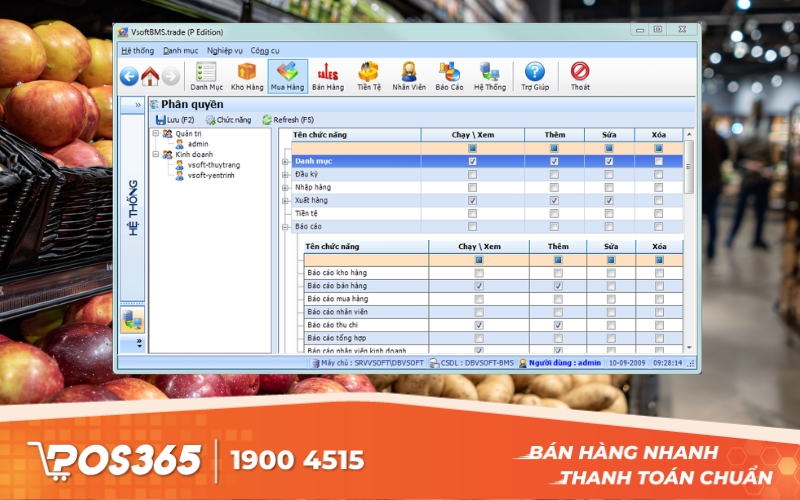Click the HỆ THỐNG vertical sidebar tab
800x500 pixels.
133,207
